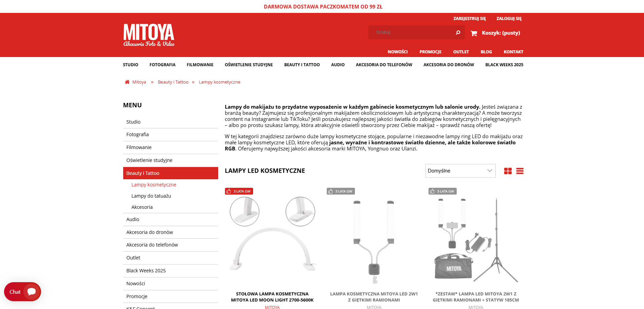Select Studio in sidebar menu
Image resolution: width=644 pixels, height=309 pixels.
[171, 122]
